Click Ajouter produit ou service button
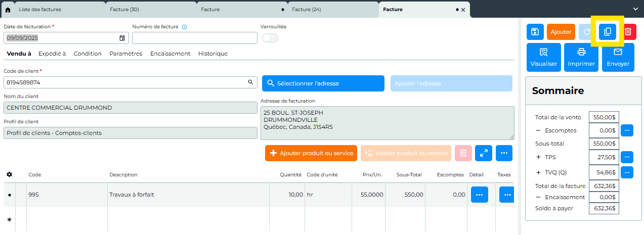644x235 pixels. [x=311, y=153]
